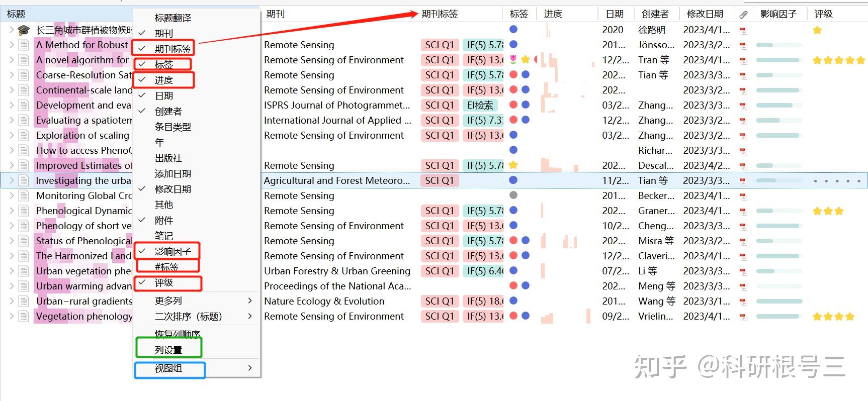Viewport: 868px width, 401px height.
Task: Sort by the 修改日期 column header
Action: tap(705, 14)
